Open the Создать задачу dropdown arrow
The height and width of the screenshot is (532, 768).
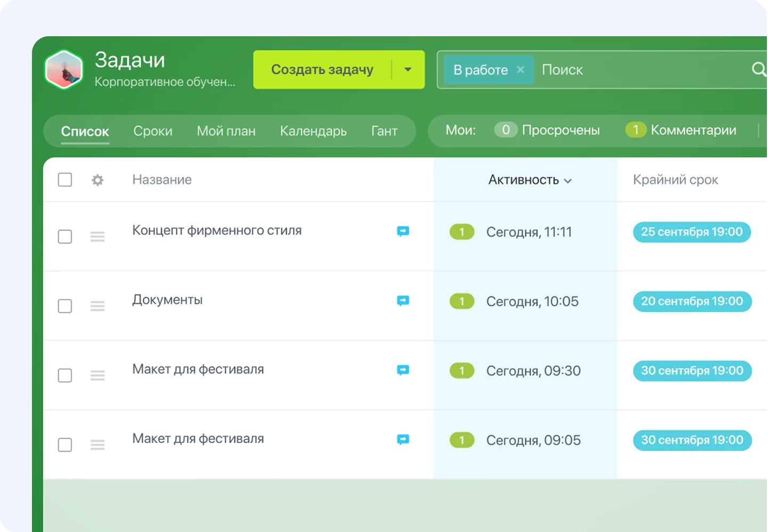408,70
